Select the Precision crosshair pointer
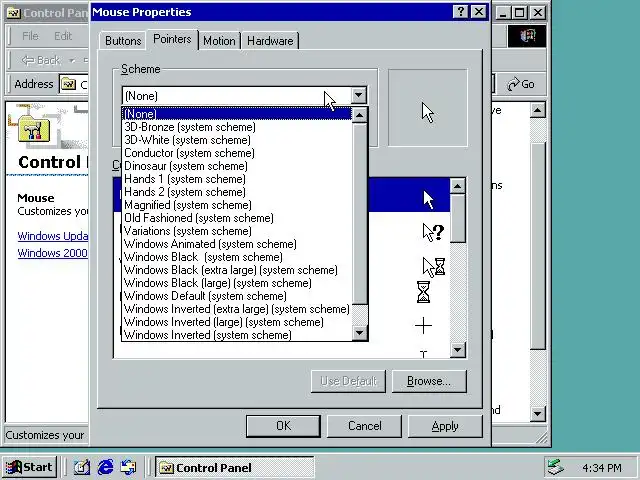Viewport: 640px width, 480px height. tap(423, 326)
